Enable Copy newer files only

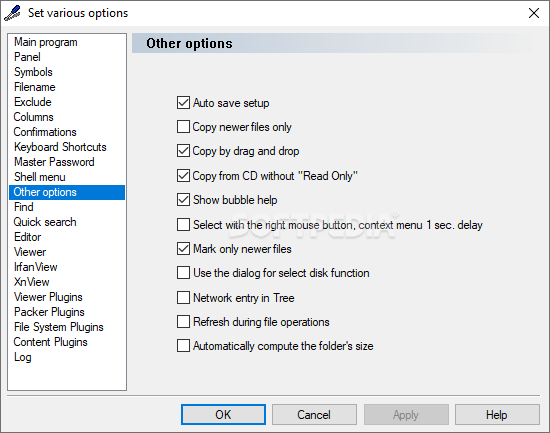183,127
